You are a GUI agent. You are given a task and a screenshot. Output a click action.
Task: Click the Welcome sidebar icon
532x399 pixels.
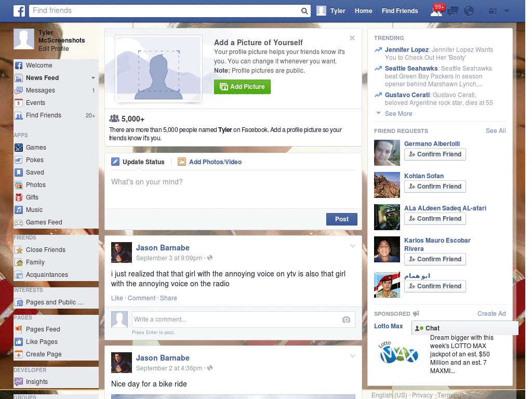[19, 65]
